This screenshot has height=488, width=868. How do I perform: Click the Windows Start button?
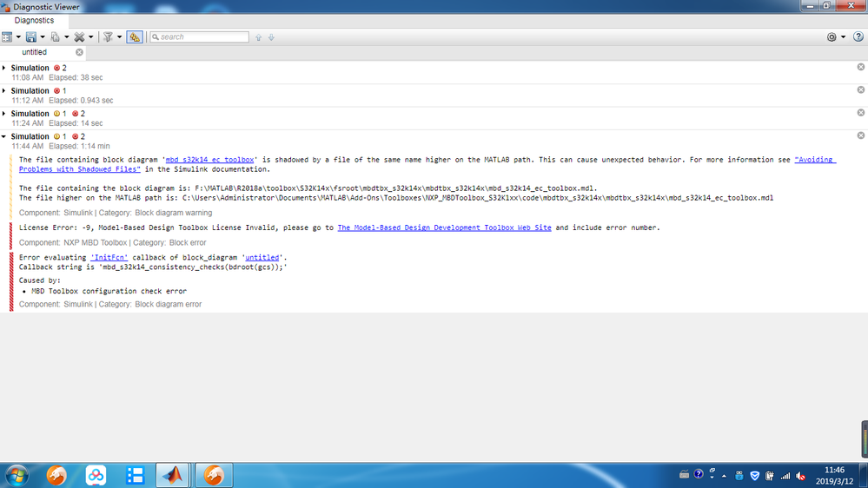[17, 475]
